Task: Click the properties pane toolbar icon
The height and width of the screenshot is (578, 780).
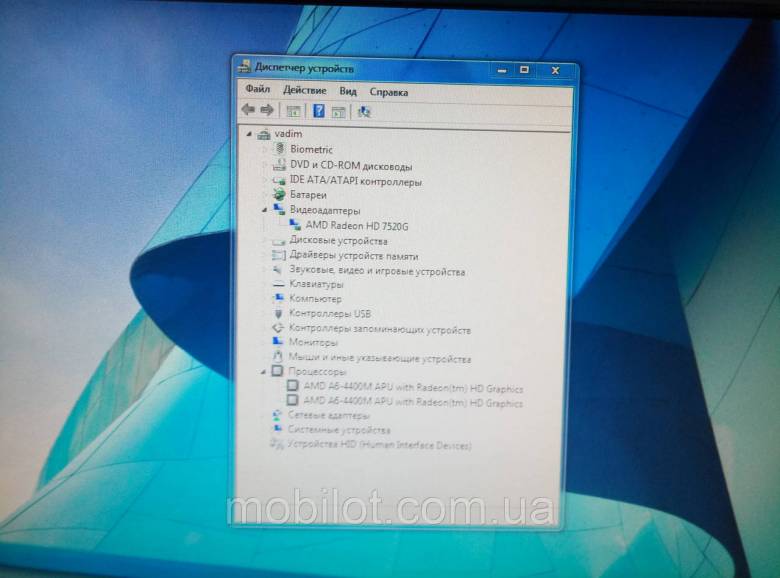Action: [339, 112]
